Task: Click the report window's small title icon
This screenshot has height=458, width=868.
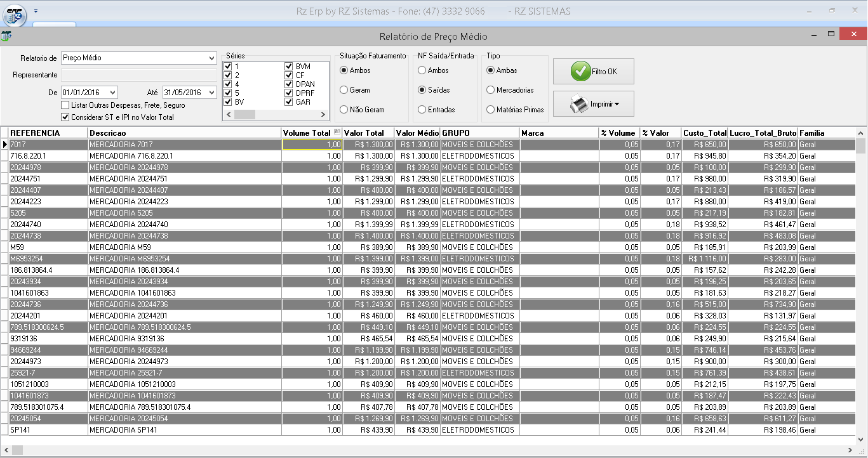Action: point(6,36)
